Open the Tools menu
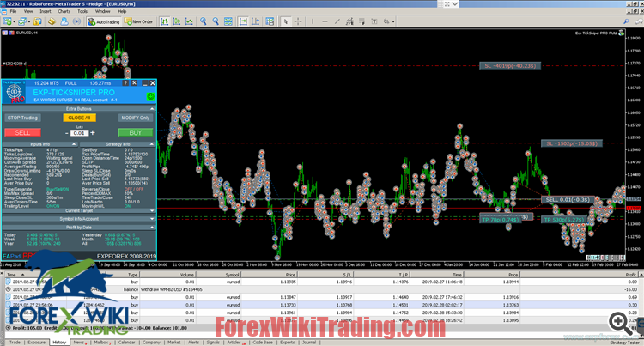The width and height of the screenshot is (644, 346). 82,11
